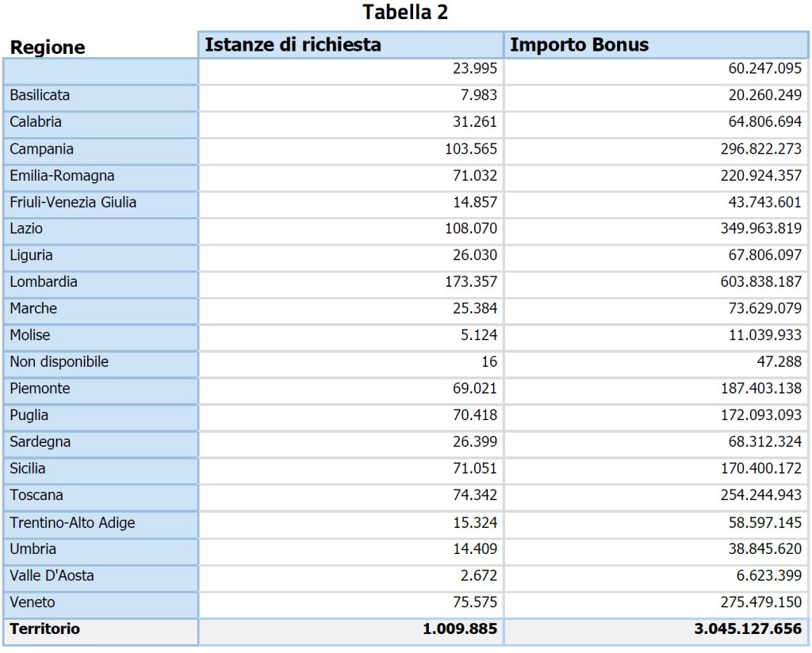812x653 pixels.
Task: Click the 'Importo Bonus' column header
Action: coord(579,45)
